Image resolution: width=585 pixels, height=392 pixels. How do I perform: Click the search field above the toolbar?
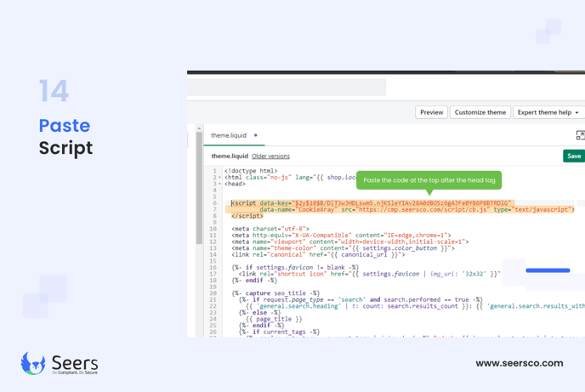pyautogui.click(x=287, y=88)
